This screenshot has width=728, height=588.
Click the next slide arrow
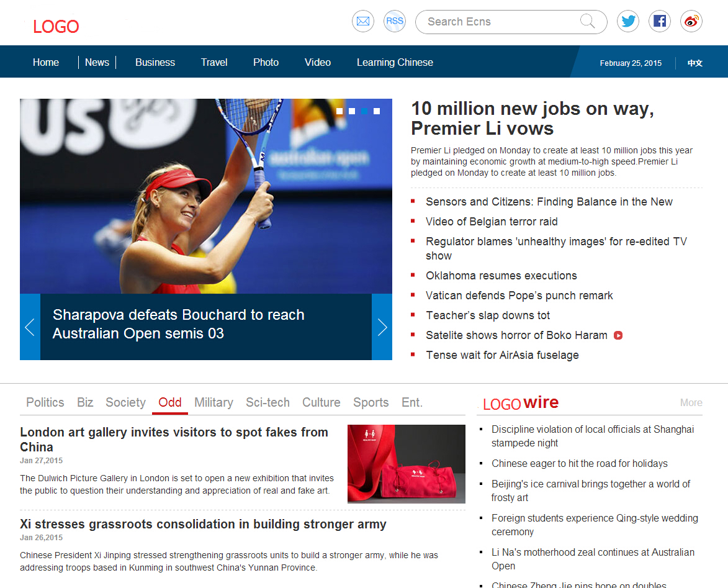pos(382,327)
